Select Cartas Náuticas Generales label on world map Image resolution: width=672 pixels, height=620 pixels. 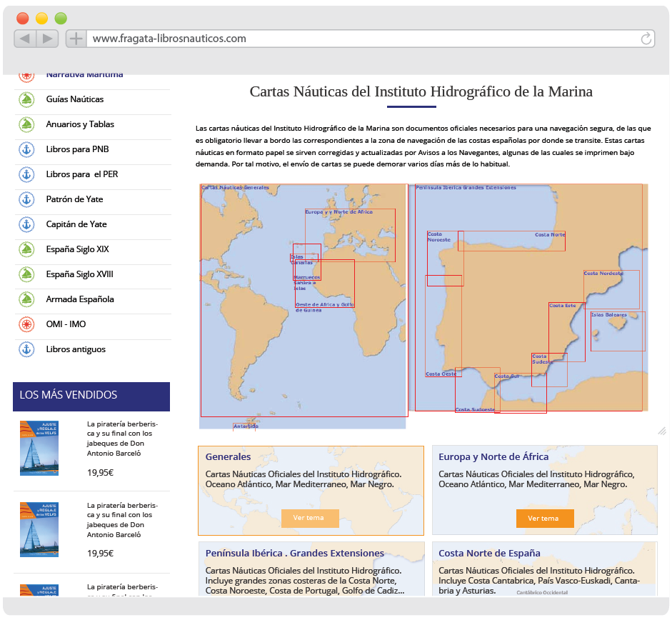(x=235, y=187)
